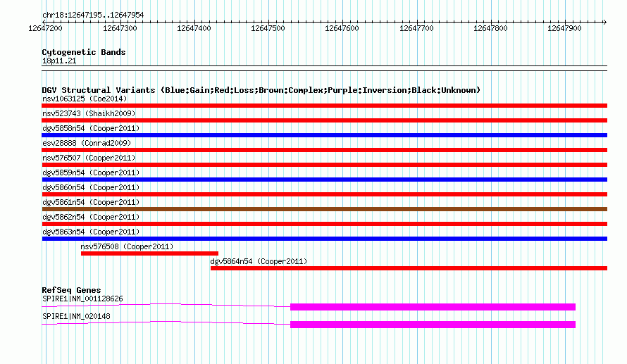The height and width of the screenshot is (364, 627).
Task: Open the esv28888 (Conrad2009) variant label
Action: pyautogui.click(x=87, y=143)
